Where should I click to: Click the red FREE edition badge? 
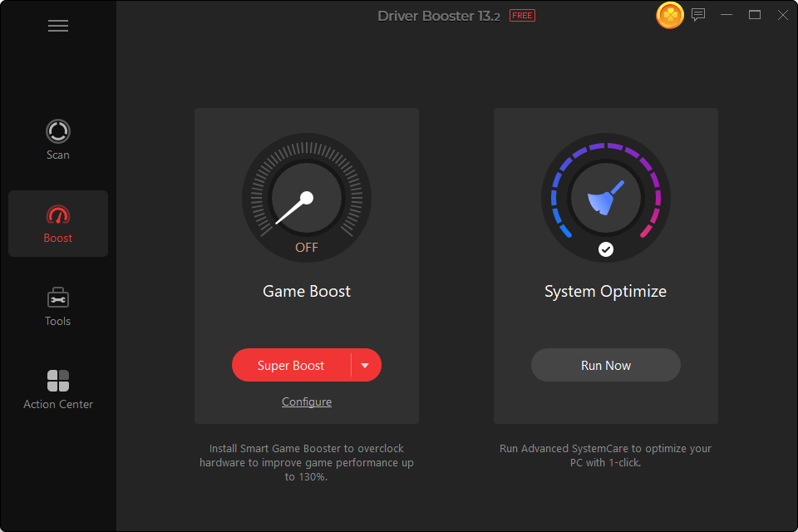[522, 16]
